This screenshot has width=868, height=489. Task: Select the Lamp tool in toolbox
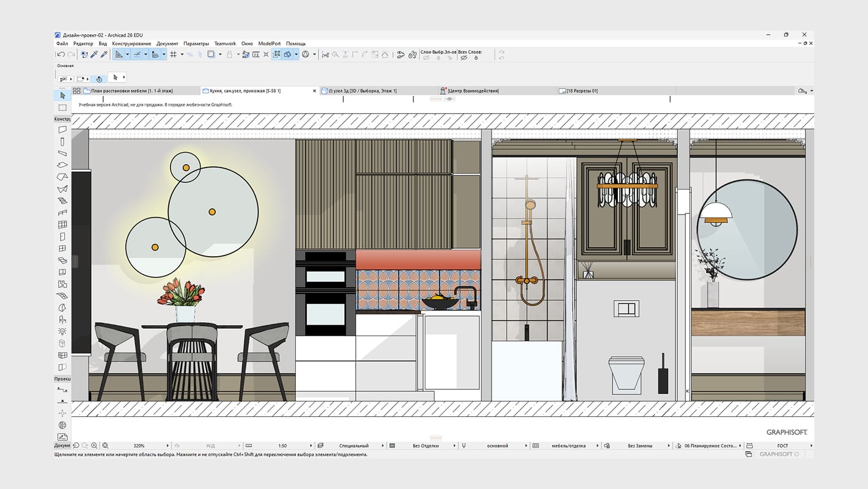(62, 331)
